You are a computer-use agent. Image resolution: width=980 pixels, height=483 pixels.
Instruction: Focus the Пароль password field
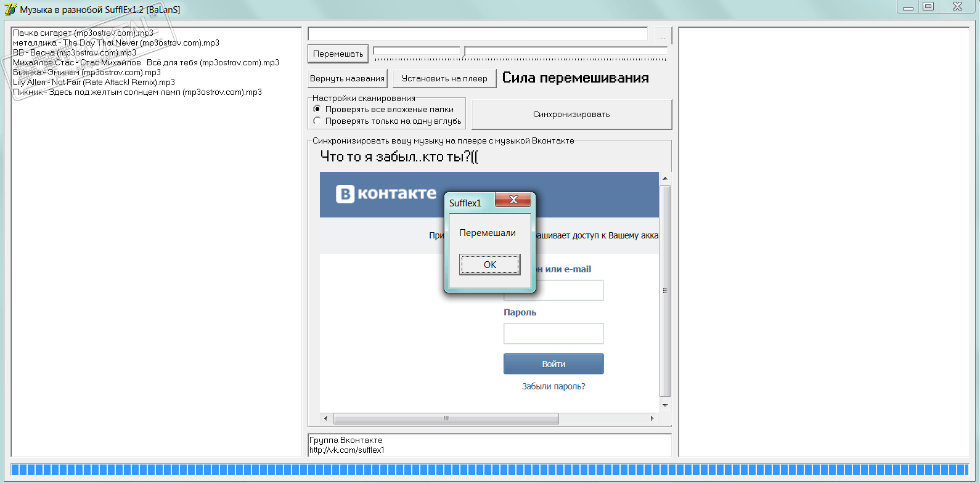[553, 333]
